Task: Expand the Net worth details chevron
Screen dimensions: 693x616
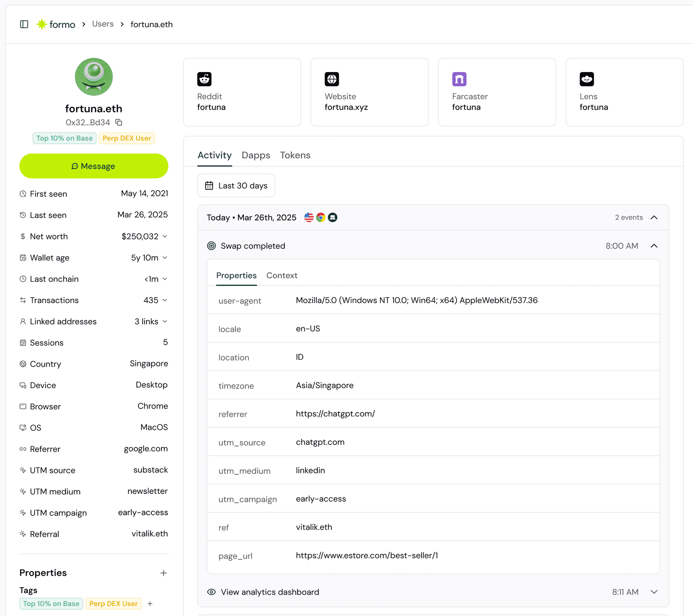Action: pyautogui.click(x=165, y=236)
